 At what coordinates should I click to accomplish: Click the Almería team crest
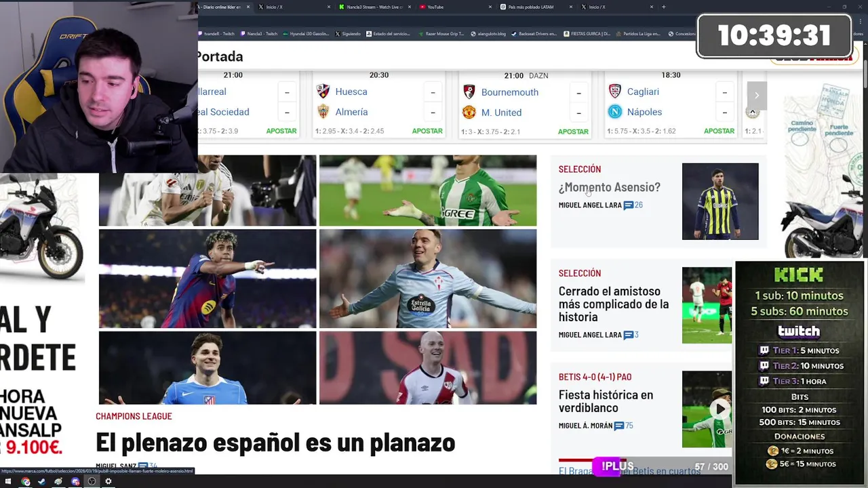pyautogui.click(x=323, y=112)
